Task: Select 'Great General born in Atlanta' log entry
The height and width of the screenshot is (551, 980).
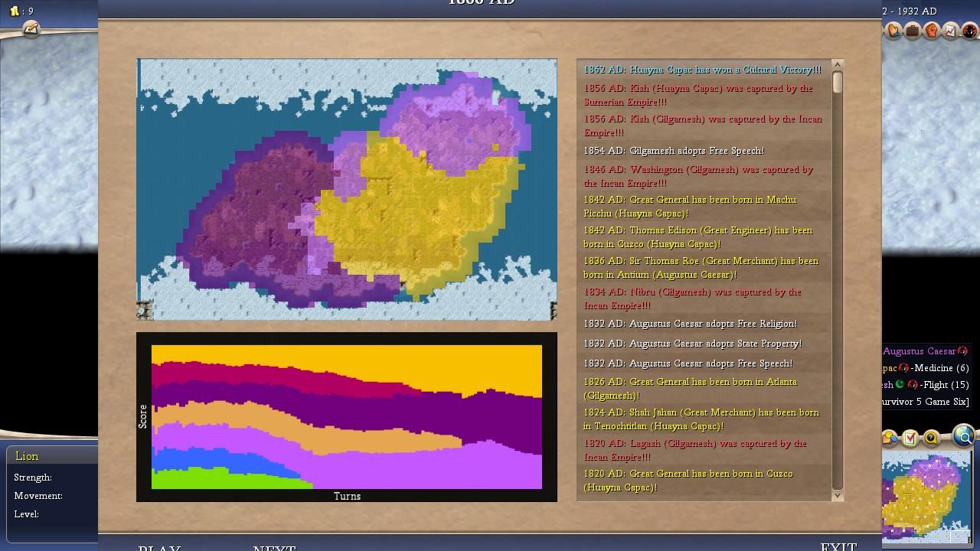Action: tap(704, 389)
